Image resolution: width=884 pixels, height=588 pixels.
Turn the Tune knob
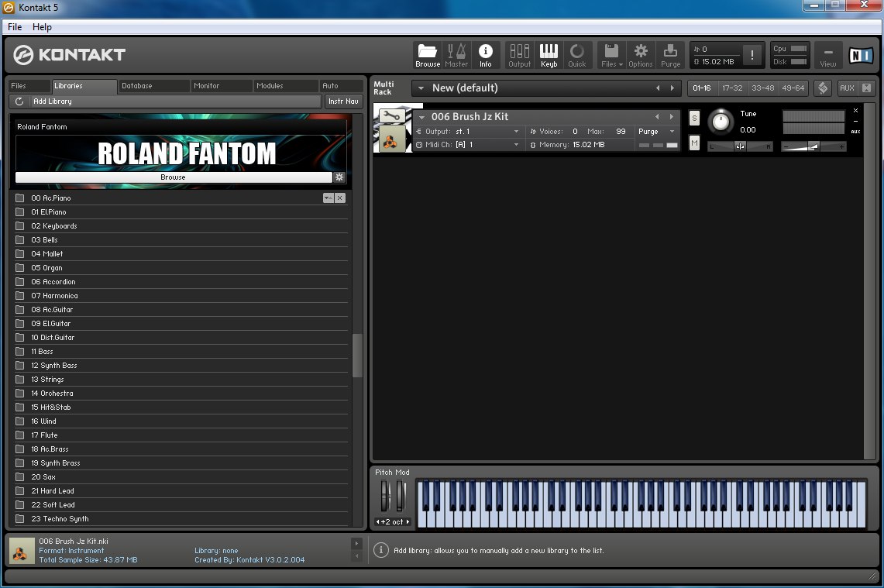721,122
